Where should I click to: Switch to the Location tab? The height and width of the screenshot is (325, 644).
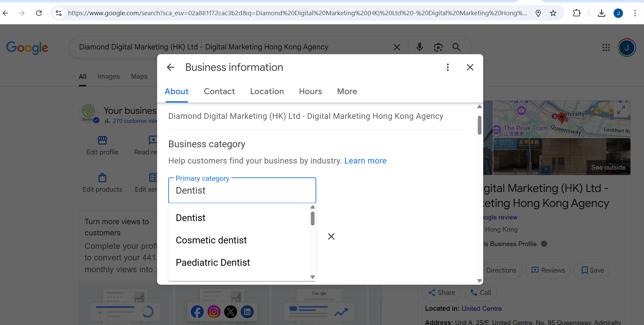267,91
